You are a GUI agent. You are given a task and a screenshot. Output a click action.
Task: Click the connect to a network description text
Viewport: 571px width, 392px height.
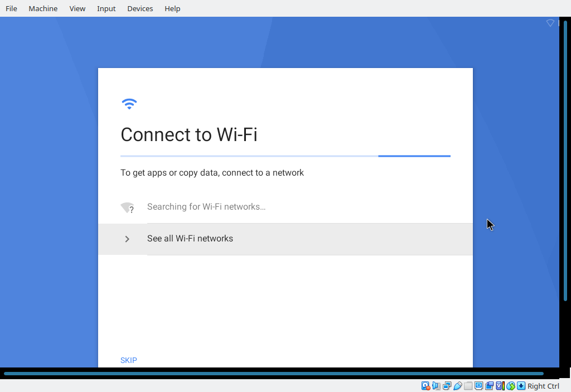pos(212,173)
